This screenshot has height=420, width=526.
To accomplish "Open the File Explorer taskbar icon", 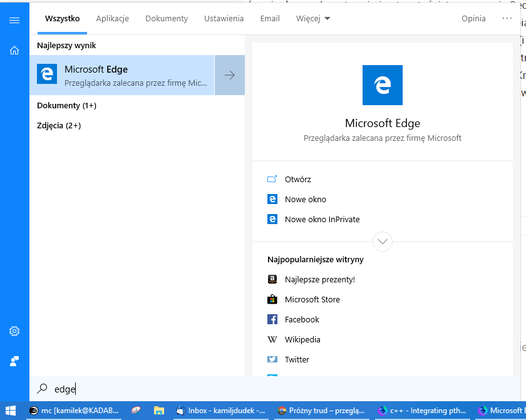I will click(159, 411).
